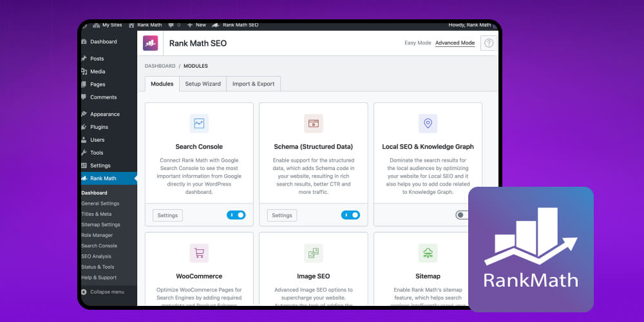This screenshot has width=644, height=322.
Task: Open Settings for Search Console module
Action: coord(167,215)
